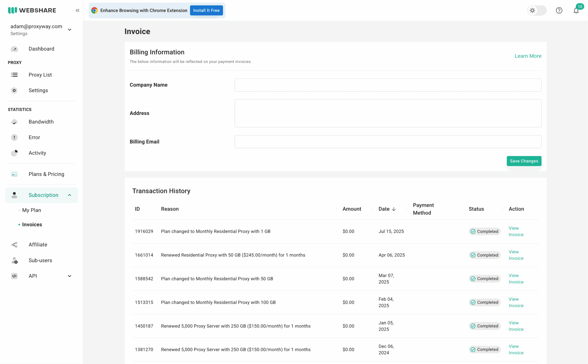Open the Affiliate section
Screen dimensions: 588x364
pyautogui.click(x=38, y=245)
